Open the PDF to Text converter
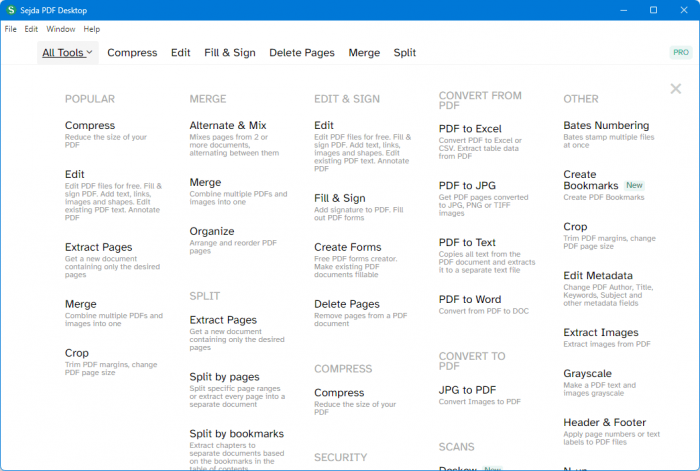Screen dimensions: 700x471 point(467,242)
